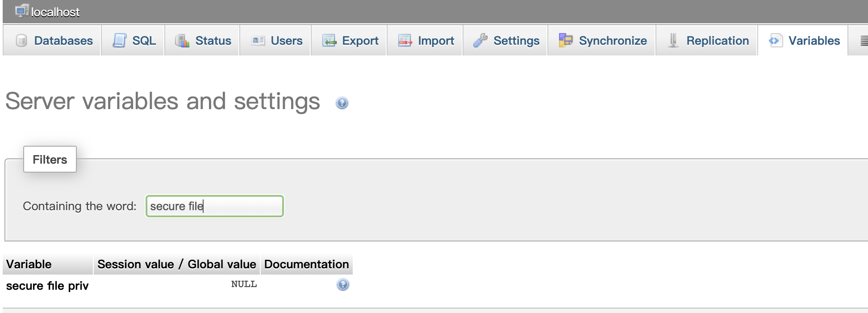The width and height of the screenshot is (868, 313).
Task: Click the localhost server link
Action: click(55, 12)
